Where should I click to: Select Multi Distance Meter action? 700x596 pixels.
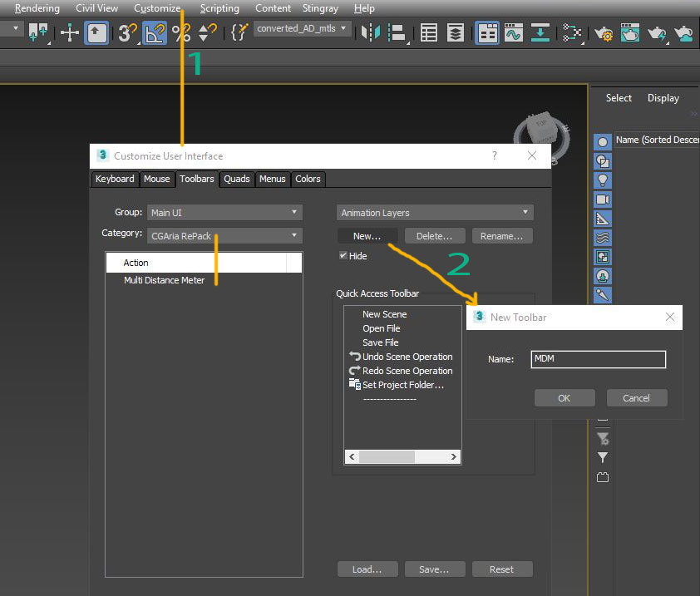(164, 281)
